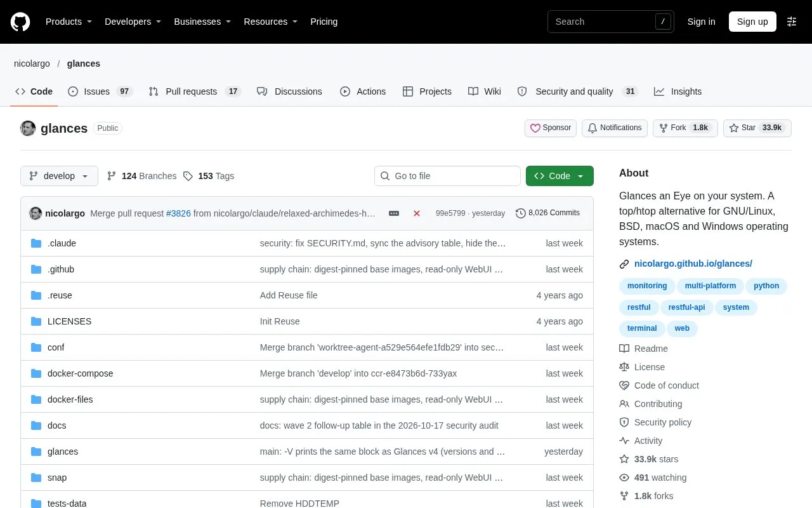Click the history clock icon beside 8,026 Commits
The height and width of the screenshot is (508, 812).
point(521,213)
